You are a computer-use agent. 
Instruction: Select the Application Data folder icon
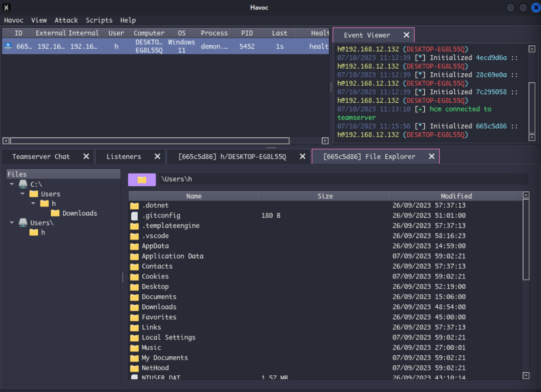click(134, 256)
